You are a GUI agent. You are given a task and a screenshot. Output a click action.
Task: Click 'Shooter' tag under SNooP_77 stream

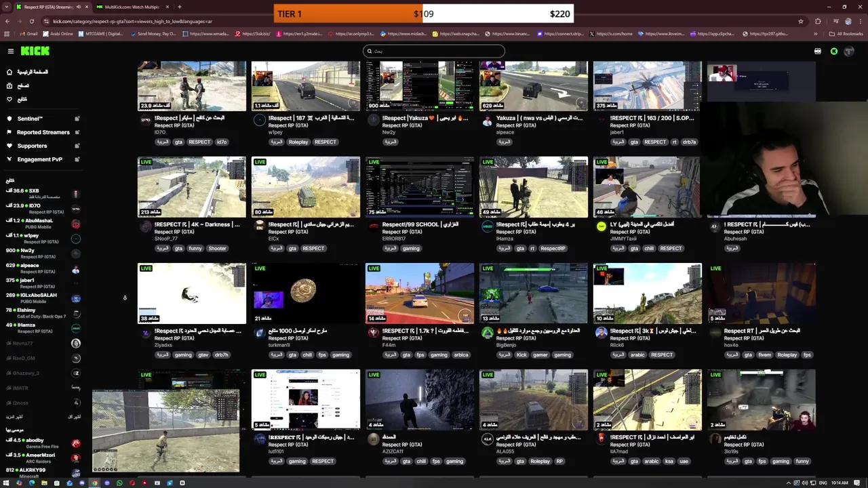click(217, 248)
